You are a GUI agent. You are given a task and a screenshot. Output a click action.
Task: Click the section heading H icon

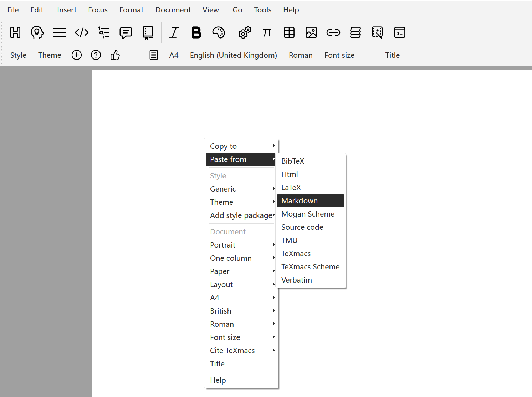point(15,32)
